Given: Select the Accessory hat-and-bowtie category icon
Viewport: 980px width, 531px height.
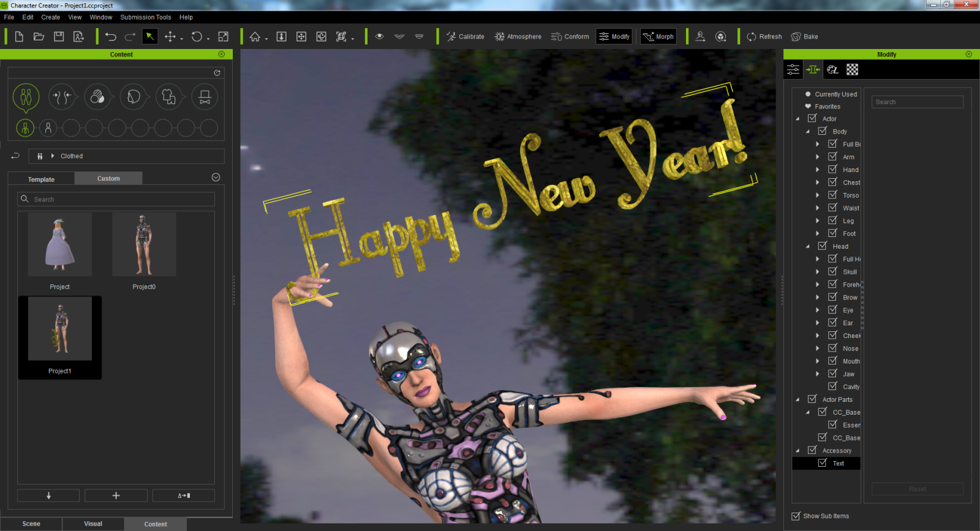Looking at the screenshot, I should 205,97.
